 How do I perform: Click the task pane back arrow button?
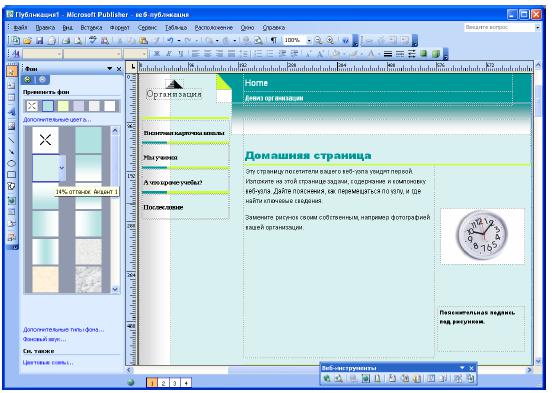[x=27, y=80]
